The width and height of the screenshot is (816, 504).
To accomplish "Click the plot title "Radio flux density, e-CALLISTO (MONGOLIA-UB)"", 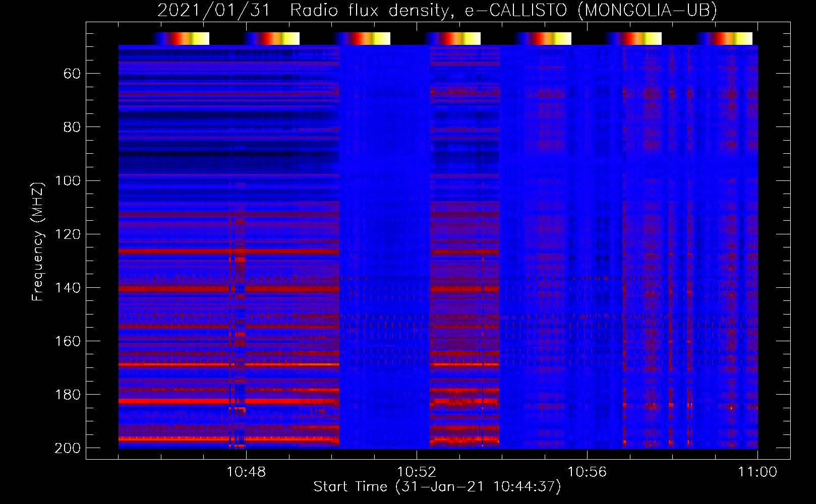I will coord(503,10).
